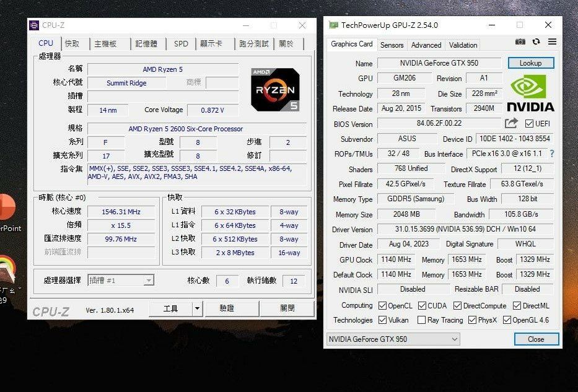
Task: Click the Driver Version field in GPU-Z
Action: pyautogui.click(x=466, y=229)
